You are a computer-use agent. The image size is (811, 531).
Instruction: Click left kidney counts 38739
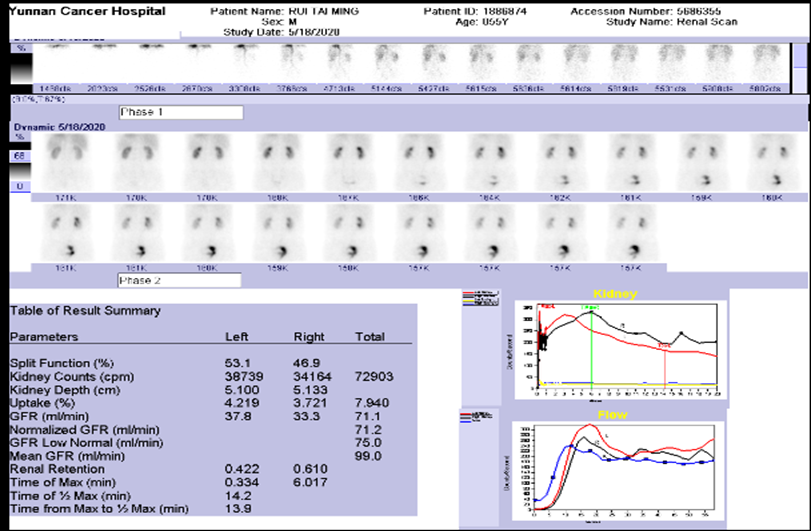pos(244,376)
